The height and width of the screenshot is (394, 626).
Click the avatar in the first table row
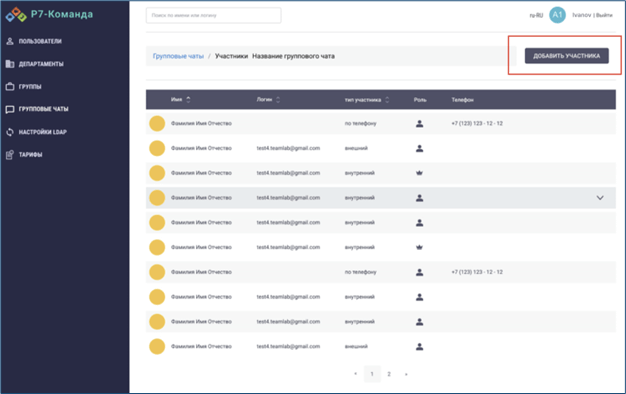(157, 123)
